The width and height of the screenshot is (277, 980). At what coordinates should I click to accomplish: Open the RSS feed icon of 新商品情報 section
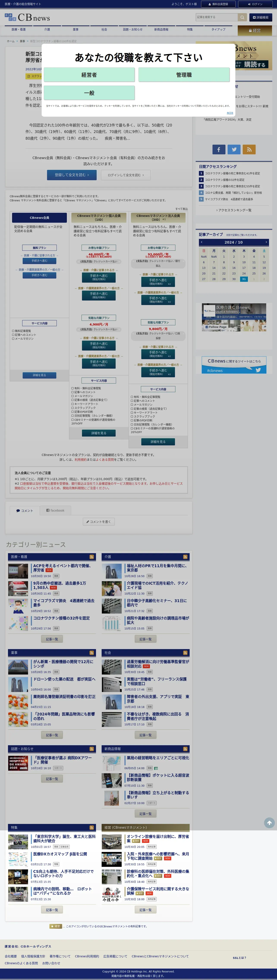[185, 749]
